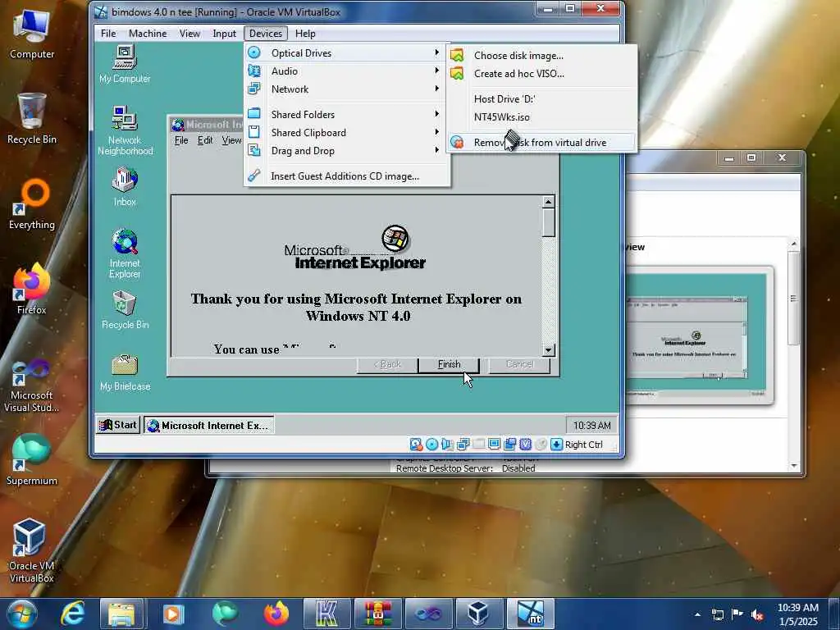Expand the Drag and Drop submenu

[x=347, y=151]
